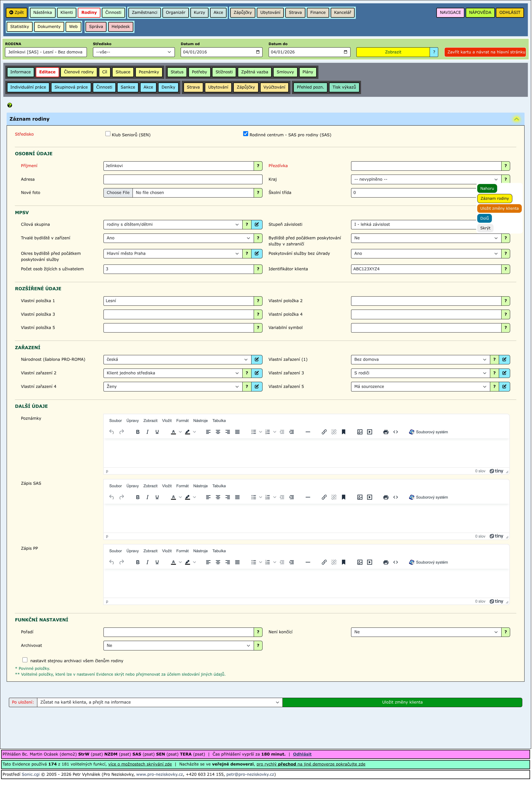Focus the Datum od date field
This screenshot has height=786, width=532.
(221, 52)
